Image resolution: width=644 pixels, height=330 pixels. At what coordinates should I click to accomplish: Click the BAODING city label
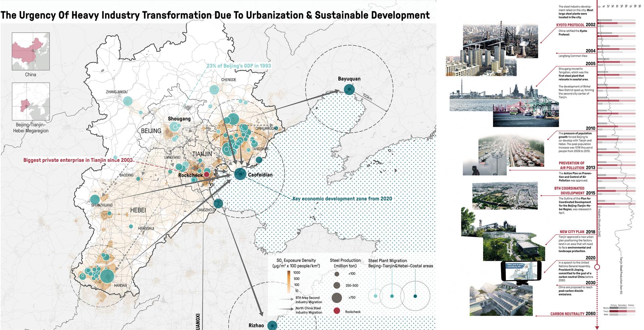point(126,175)
